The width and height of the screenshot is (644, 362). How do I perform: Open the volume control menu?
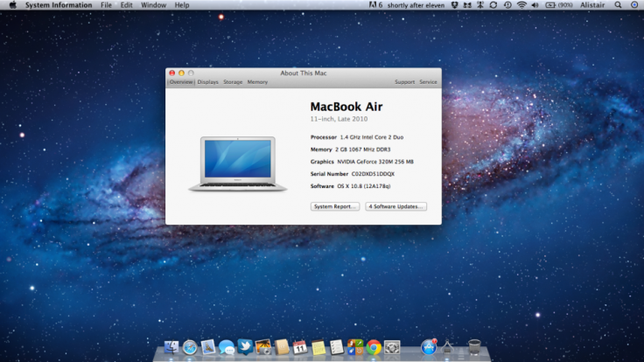[x=535, y=5]
